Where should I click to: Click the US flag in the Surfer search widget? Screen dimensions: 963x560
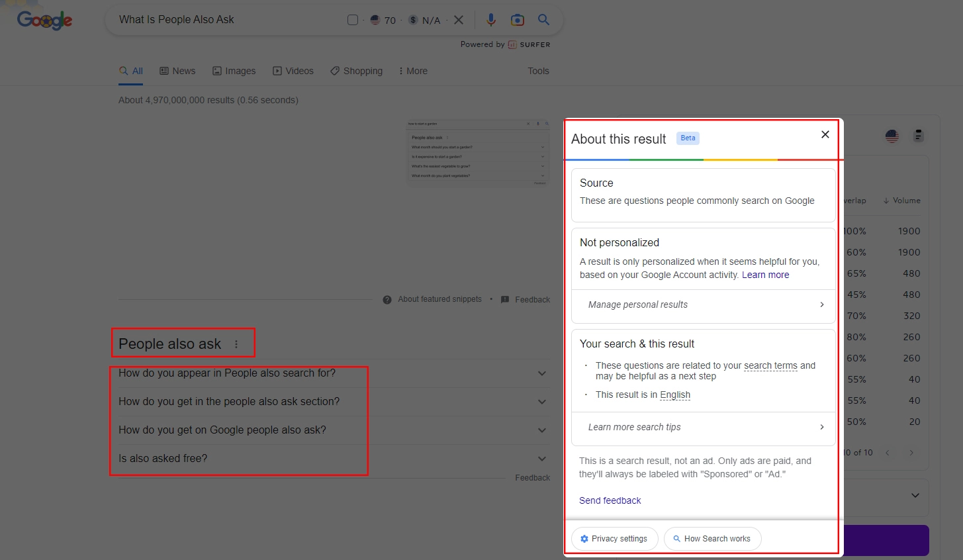click(375, 20)
